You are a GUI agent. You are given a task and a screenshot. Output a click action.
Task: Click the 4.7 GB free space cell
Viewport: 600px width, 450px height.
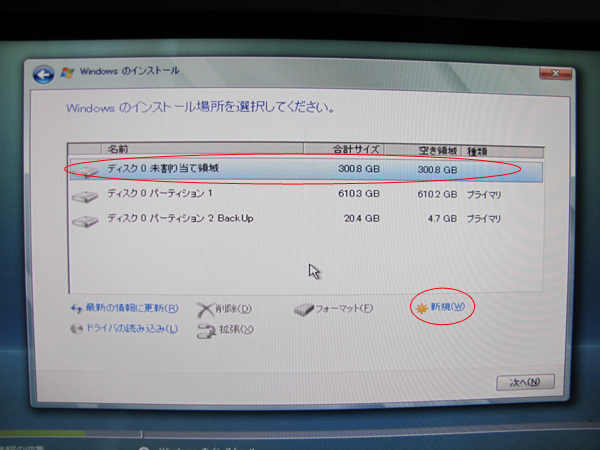pos(442,219)
